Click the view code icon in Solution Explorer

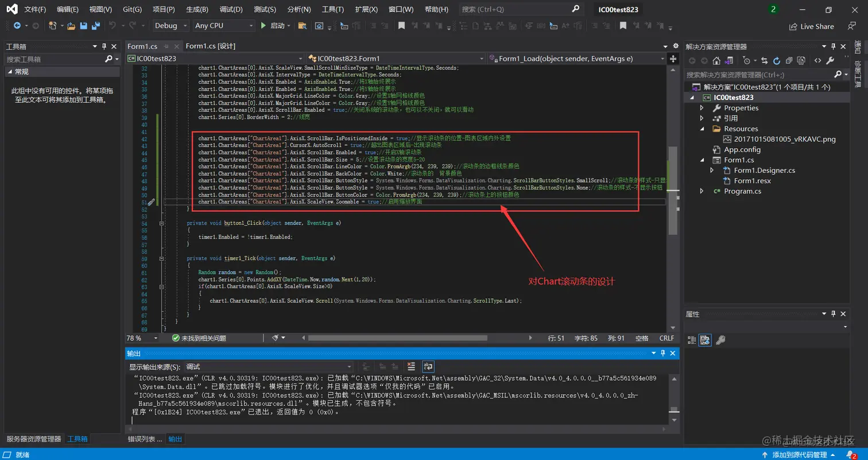[x=817, y=60]
